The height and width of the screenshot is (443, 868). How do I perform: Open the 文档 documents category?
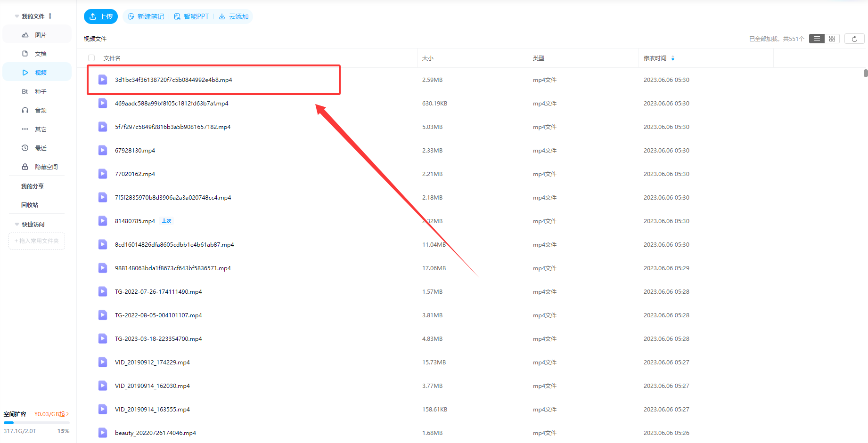(x=37, y=54)
